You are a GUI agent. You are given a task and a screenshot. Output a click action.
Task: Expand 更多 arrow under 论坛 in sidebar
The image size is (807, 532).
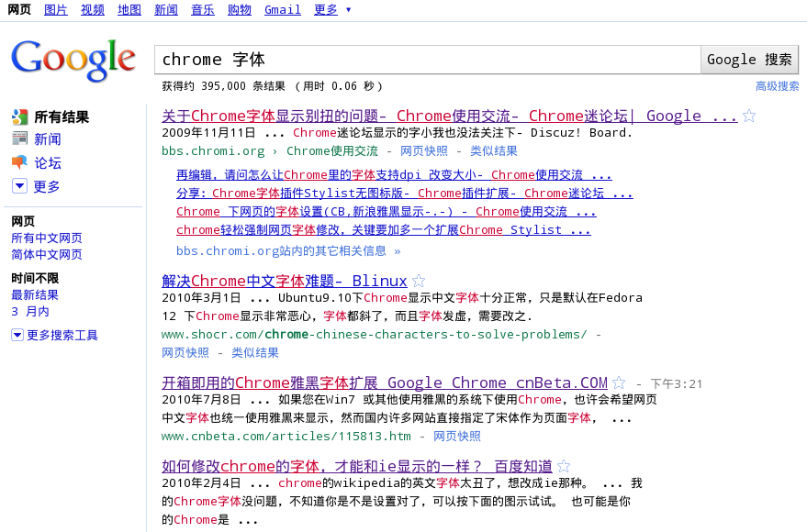19,186
